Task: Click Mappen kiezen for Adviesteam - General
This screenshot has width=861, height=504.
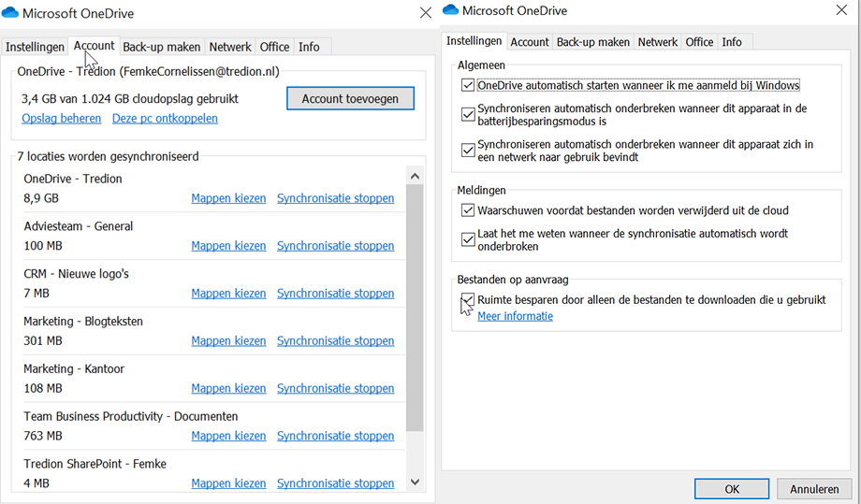Action: point(228,246)
